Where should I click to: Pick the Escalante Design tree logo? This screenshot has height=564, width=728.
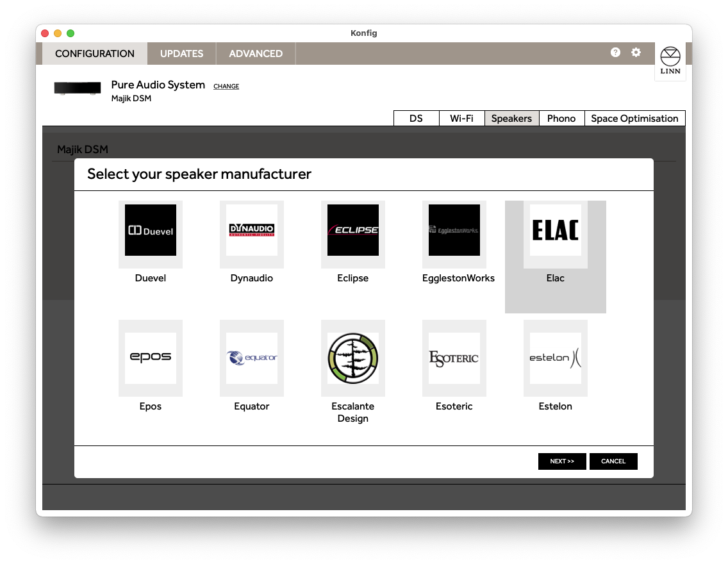(353, 358)
